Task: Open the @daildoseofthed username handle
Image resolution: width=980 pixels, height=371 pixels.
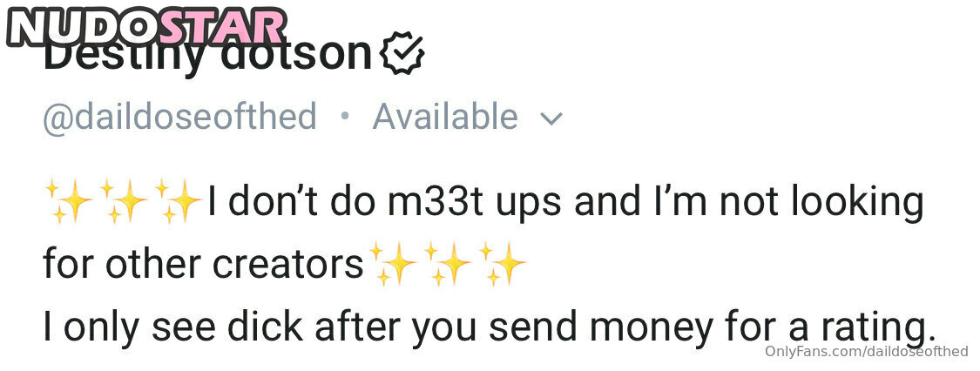Action: tap(180, 118)
